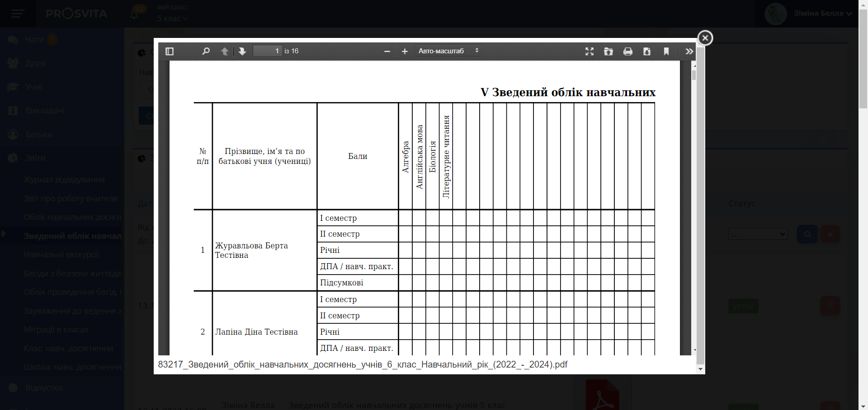Viewport: 868px width, 410px height.
Task: Click the PDF vertical scrollbar
Action: click(x=694, y=75)
